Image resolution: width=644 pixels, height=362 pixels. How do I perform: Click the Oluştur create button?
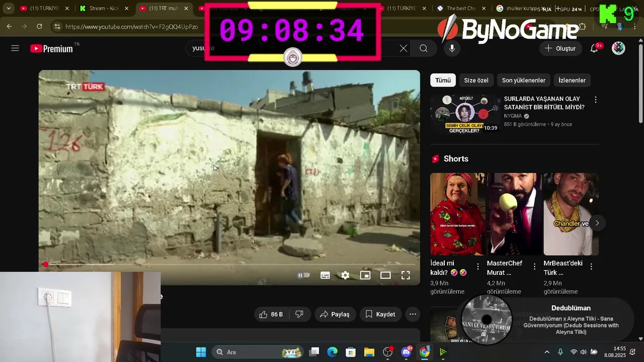click(x=560, y=48)
